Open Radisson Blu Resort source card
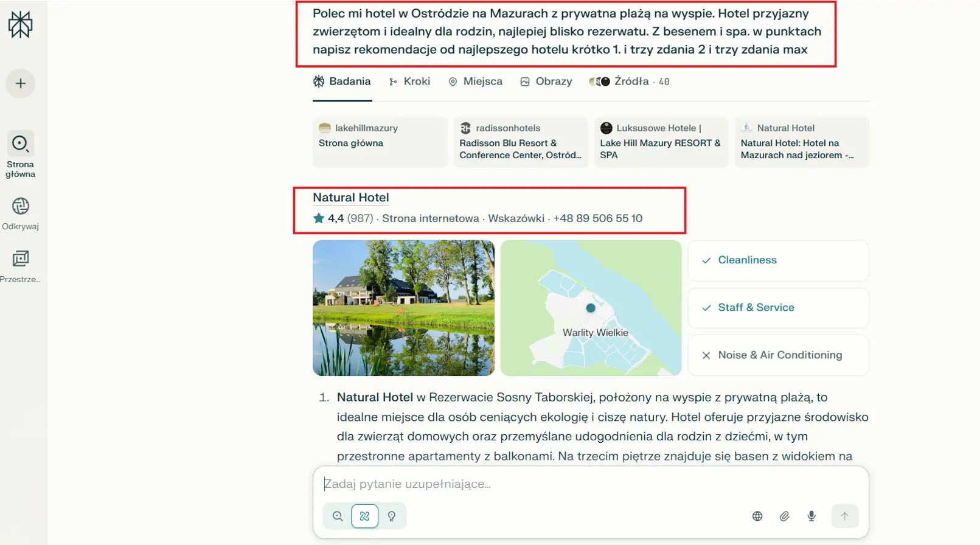 click(520, 142)
